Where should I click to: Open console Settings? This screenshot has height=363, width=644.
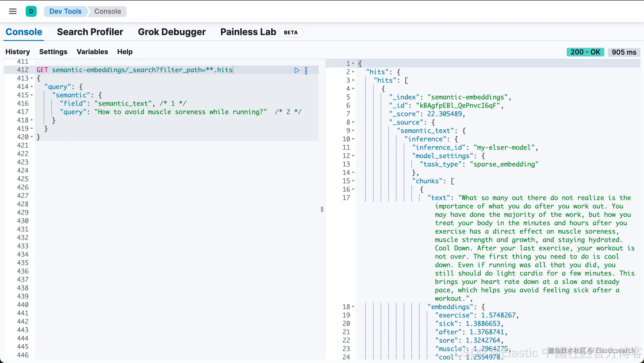[x=53, y=52]
